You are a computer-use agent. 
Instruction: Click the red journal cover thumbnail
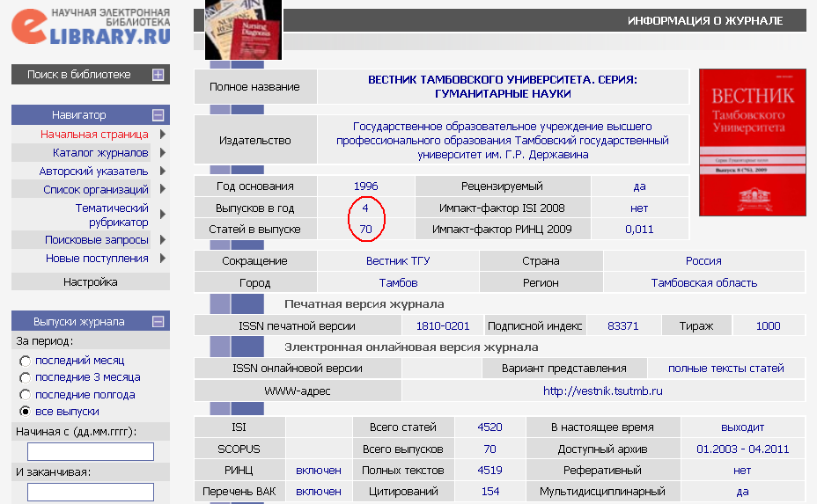point(753,142)
